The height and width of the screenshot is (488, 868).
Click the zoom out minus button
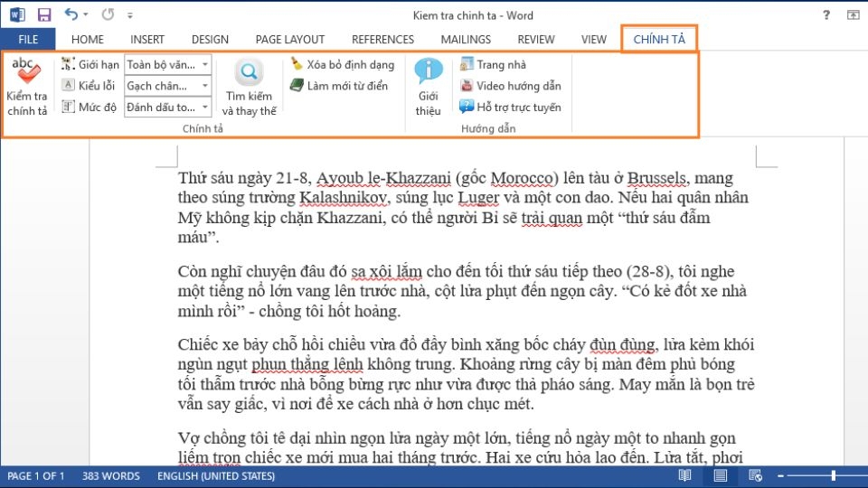(780, 476)
